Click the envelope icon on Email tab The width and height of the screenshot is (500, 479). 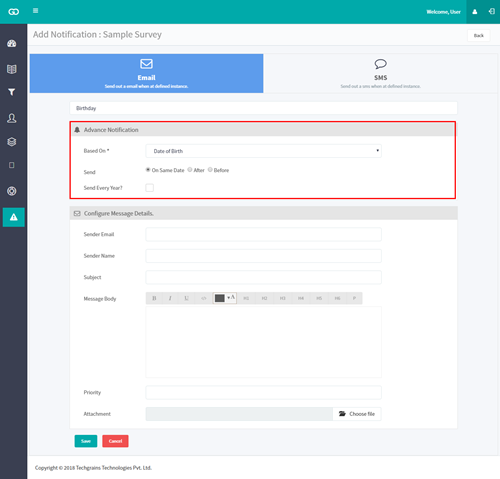(x=146, y=64)
